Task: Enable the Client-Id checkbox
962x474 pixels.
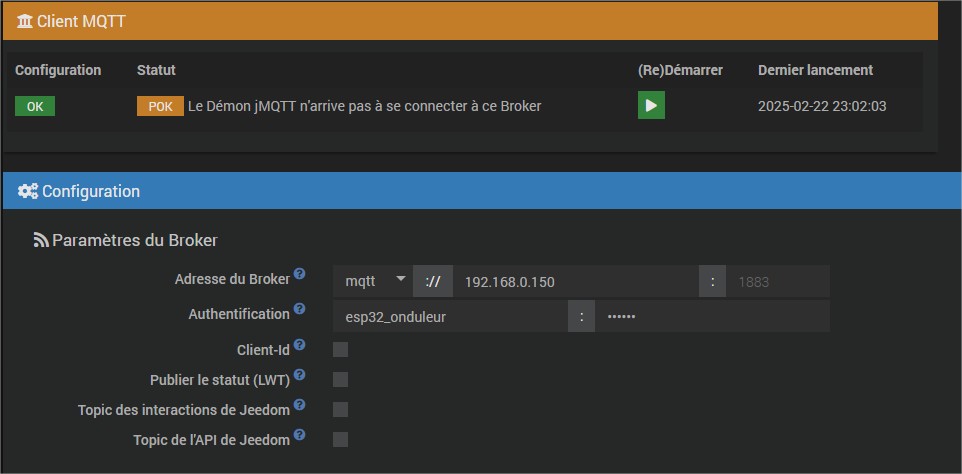Action: click(340, 350)
